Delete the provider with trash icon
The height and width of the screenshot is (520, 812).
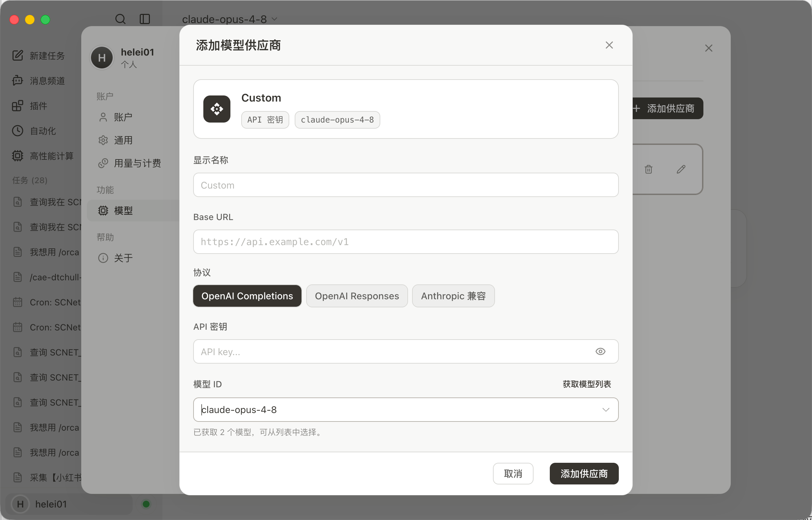tap(649, 169)
